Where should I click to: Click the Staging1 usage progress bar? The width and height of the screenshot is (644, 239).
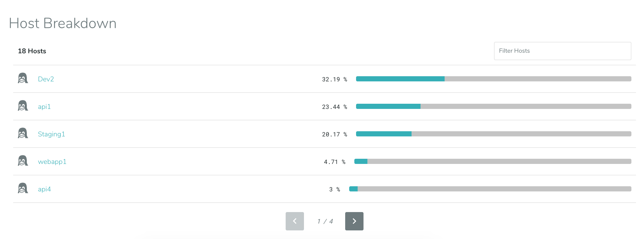(x=493, y=134)
